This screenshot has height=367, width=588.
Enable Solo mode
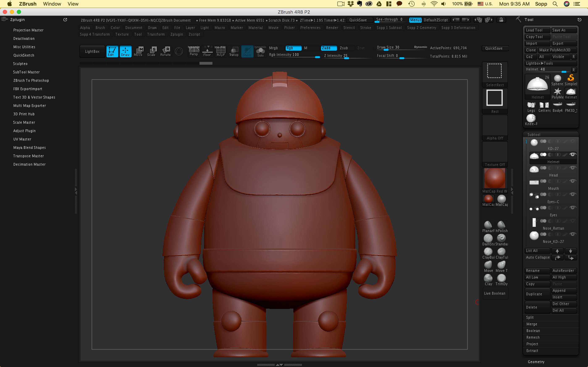[x=260, y=51]
